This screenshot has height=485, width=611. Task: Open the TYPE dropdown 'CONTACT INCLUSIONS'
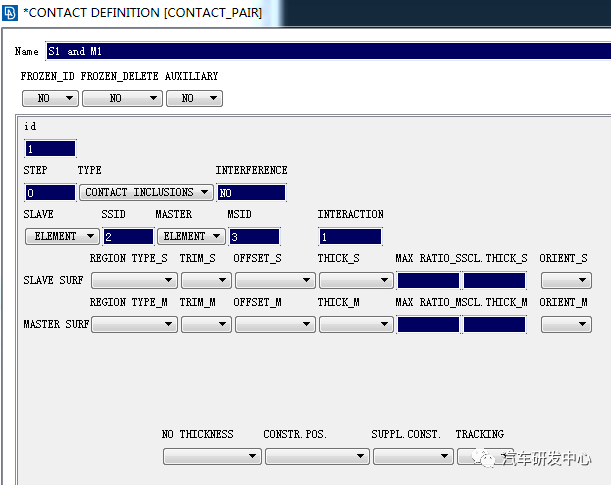pyautogui.click(x=146, y=192)
